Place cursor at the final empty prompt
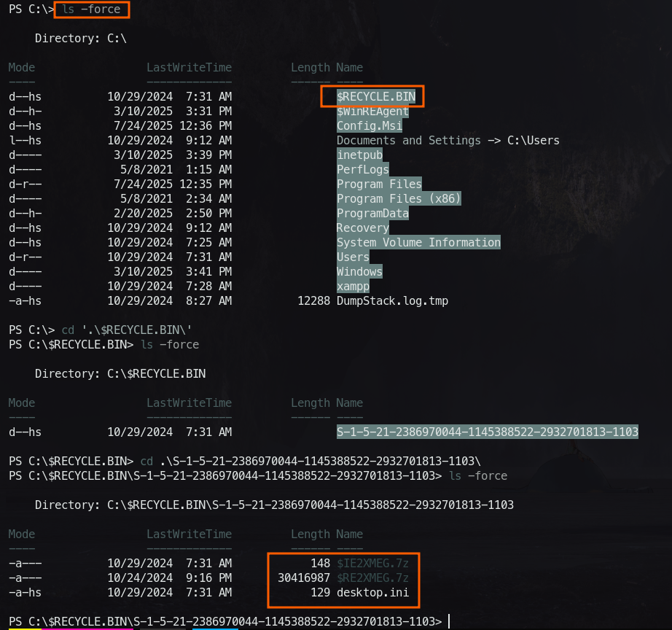Screen dimensions: 672x630 point(450,621)
